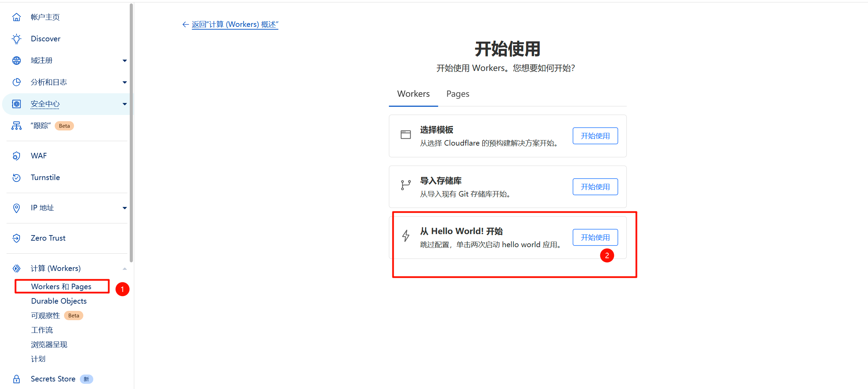The height and width of the screenshot is (389, 868).
Task: Click the 计算 (Workers) label
Action: tap(56, 269)
